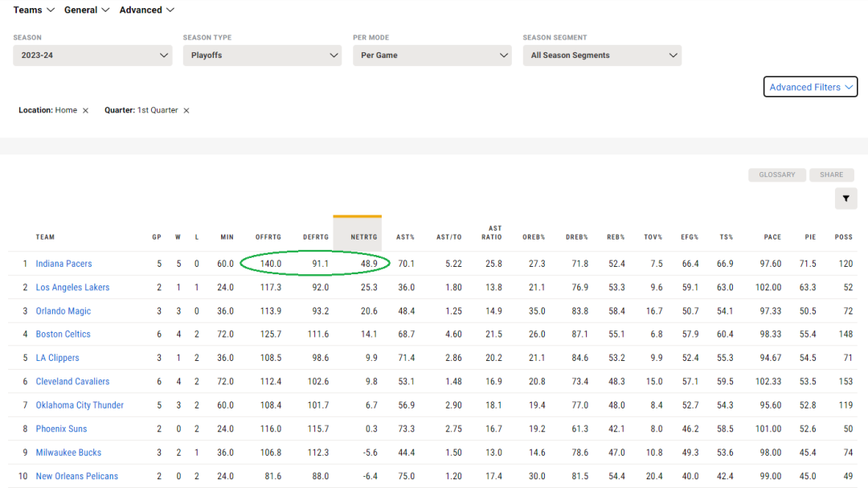868x488 pixels.
Task: Select Boston Celtics DREB% value 87.1
Action: click(x=579, y=334)
